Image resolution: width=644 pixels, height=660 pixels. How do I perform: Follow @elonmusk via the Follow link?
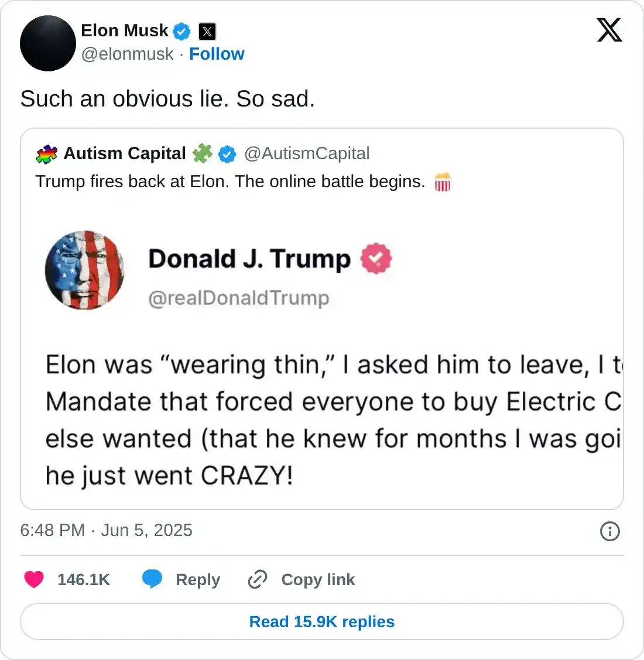pos(217,54)
